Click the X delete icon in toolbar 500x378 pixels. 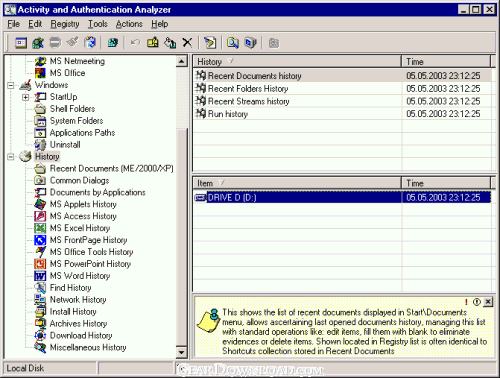coord(187,43)
